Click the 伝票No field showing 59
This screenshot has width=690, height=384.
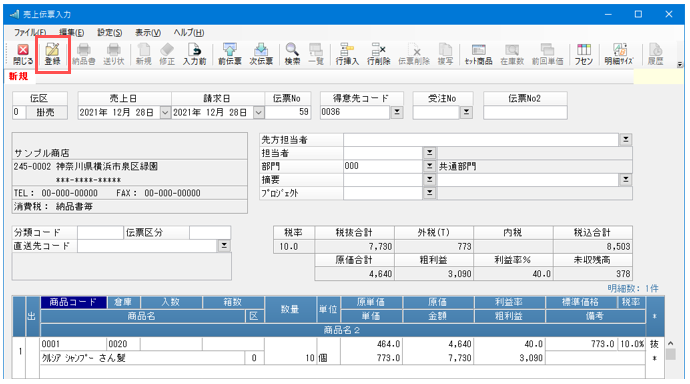tap(288, 112)
